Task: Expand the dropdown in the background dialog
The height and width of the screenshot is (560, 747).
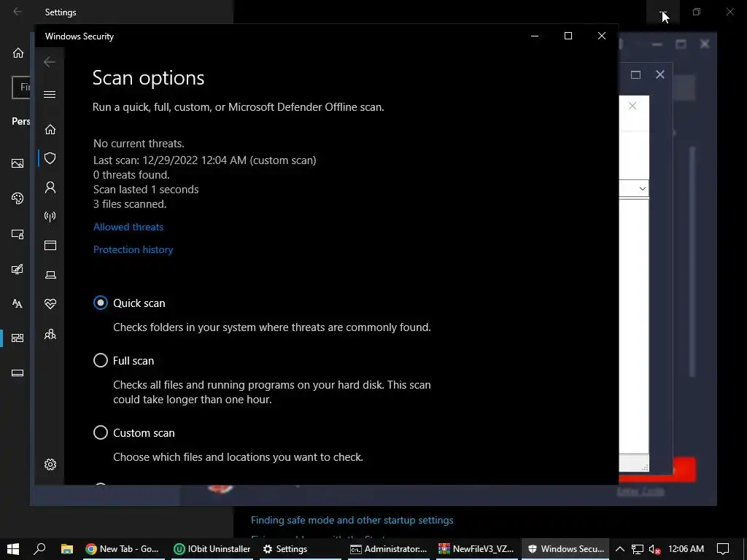Action: pos(642,189)
